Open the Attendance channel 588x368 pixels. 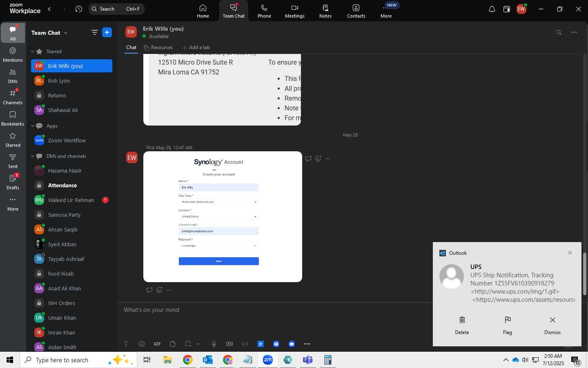(x=71, y=185)
